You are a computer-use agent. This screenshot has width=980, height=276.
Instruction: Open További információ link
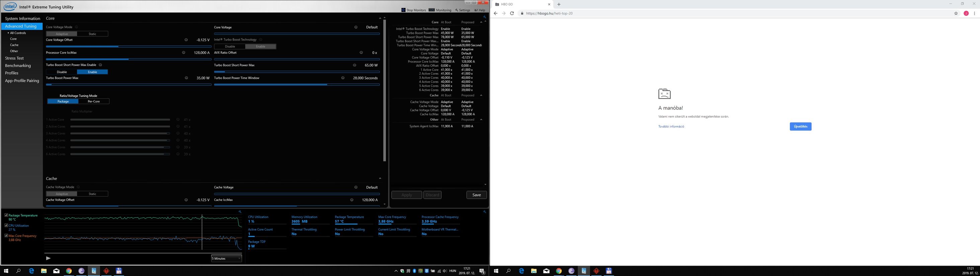point(671,126)
